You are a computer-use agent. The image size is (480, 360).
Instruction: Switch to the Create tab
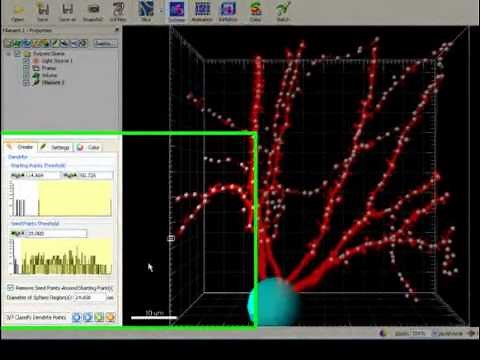20,147
